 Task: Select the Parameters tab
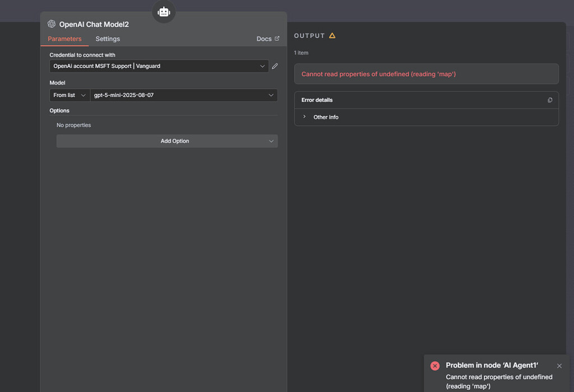(x=64, y=39)
